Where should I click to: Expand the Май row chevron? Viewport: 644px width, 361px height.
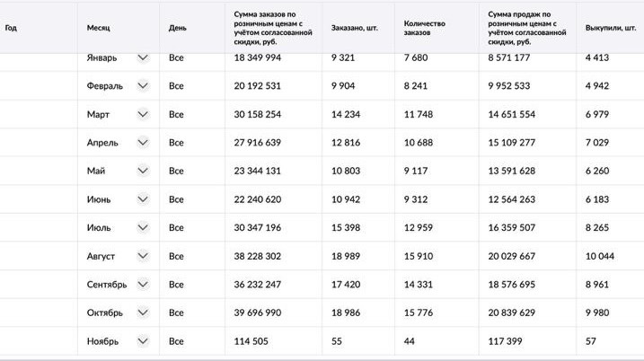[x=143, y=171]
